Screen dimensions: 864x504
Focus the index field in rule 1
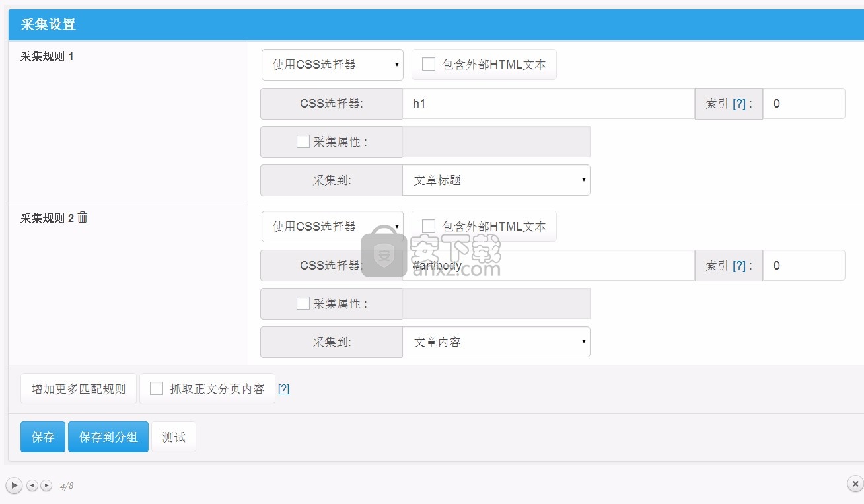(804, 104)
